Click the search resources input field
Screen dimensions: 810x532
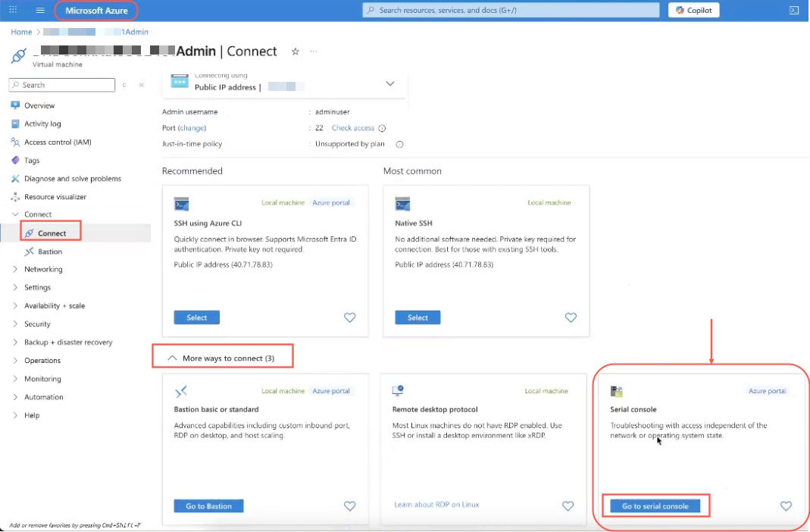coord(511,11)
